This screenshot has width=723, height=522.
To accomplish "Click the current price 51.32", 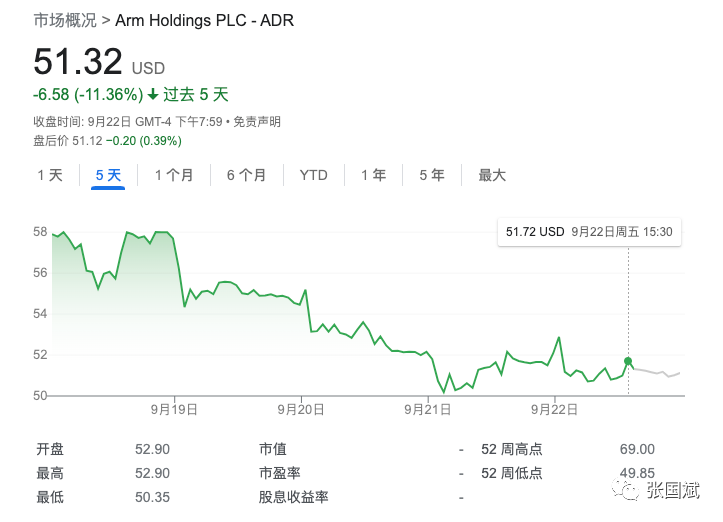I will coord(78,61).
